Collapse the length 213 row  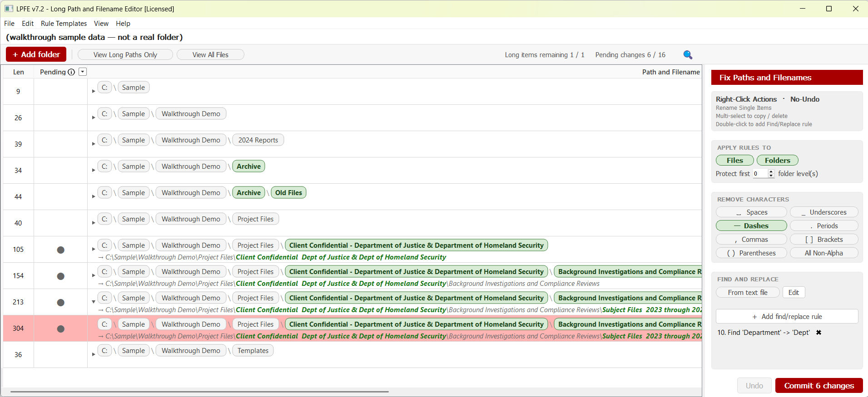(94, 302)
